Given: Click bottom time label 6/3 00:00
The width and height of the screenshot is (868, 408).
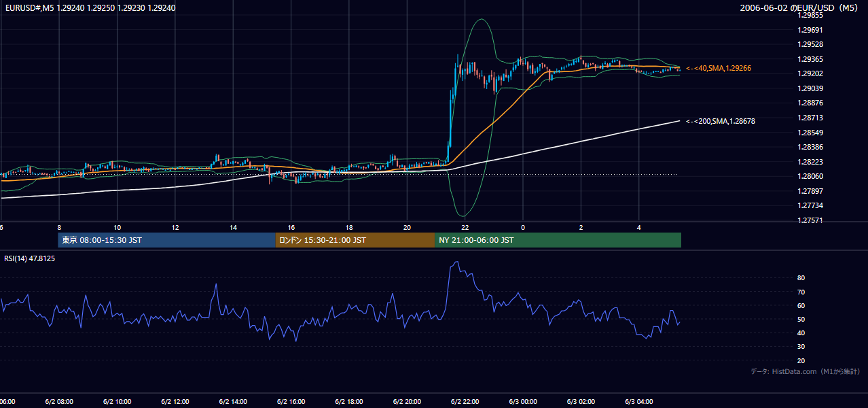Looking at the screenshot, I should click(523, 402).
